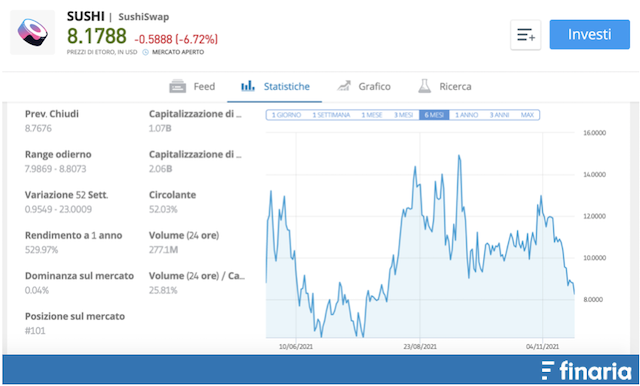Select the 1 SETTIMANA chart range
The height and width of the screenshot is (386, 640).
[331, 115]
